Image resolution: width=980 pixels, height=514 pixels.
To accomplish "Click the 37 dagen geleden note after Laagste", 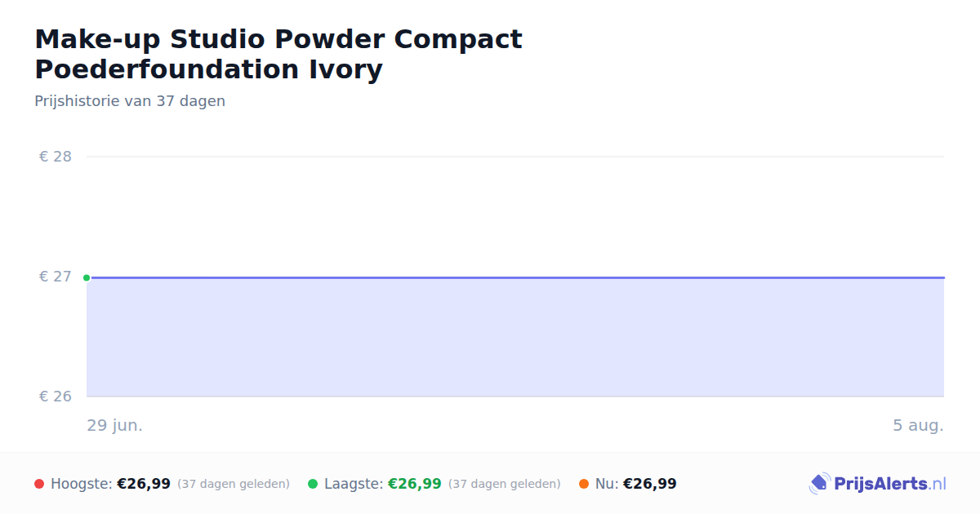I will [505, 484].
